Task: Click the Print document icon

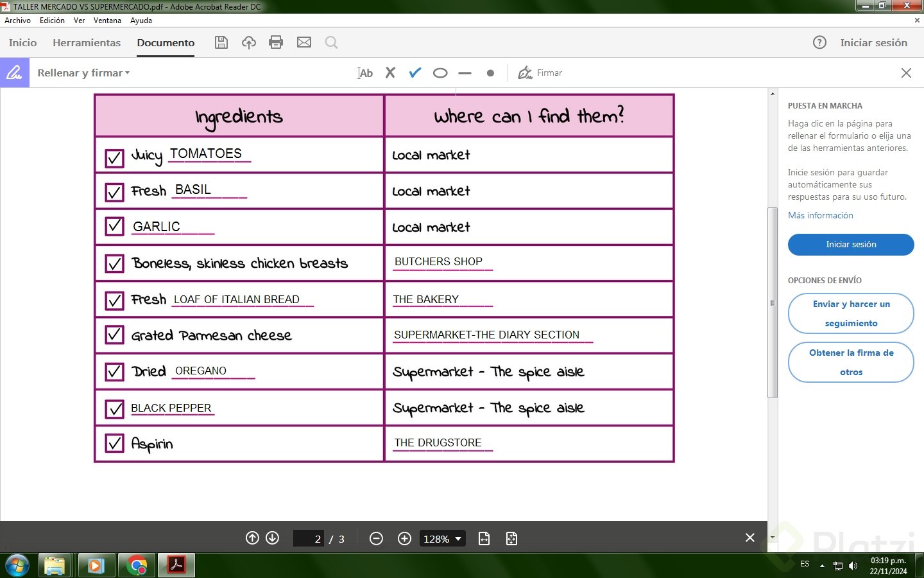Action: pyautogui.click(x=276, y=42)
